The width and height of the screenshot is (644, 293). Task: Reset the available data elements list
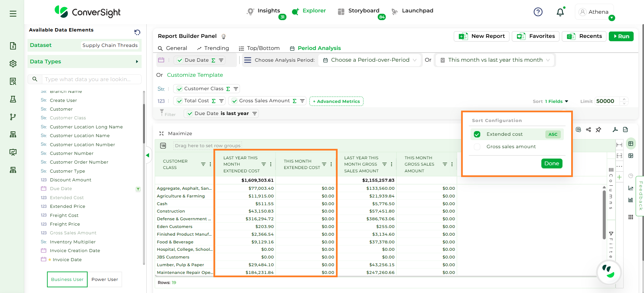tap(137, 32)
